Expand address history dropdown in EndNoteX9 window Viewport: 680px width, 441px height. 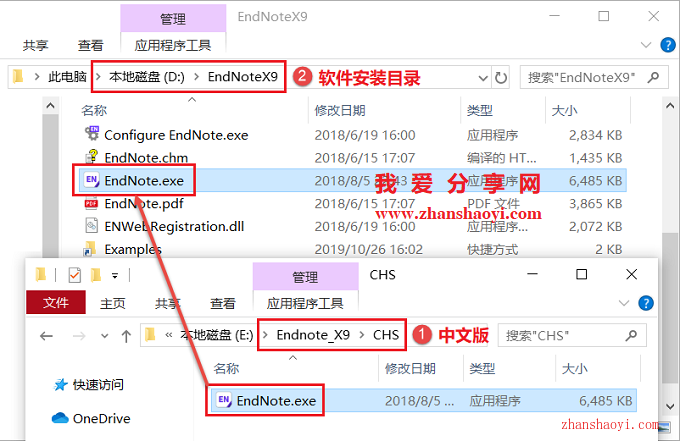(x=483, y=78)
